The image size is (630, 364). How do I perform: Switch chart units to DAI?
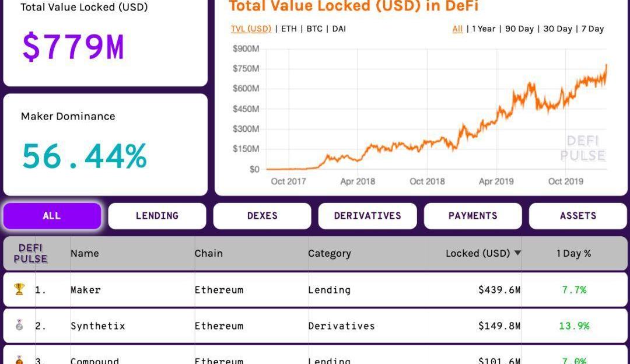(x=339, y=29)
